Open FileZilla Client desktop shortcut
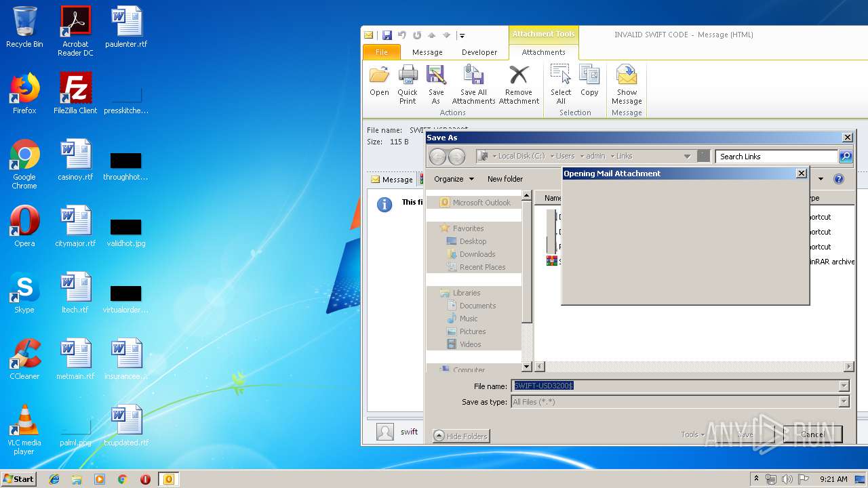This screenshot has width=868, height=488. [75, 94]
